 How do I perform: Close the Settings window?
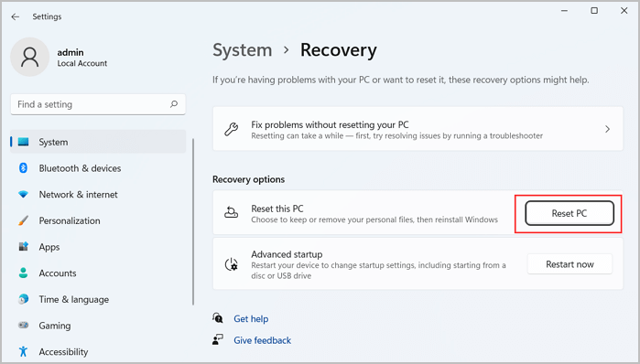click(x=624, y=11)
